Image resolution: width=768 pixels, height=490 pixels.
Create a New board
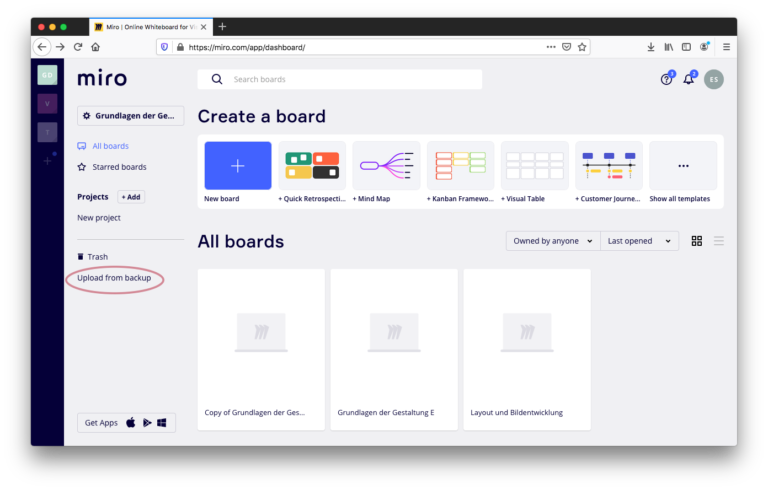238,166
